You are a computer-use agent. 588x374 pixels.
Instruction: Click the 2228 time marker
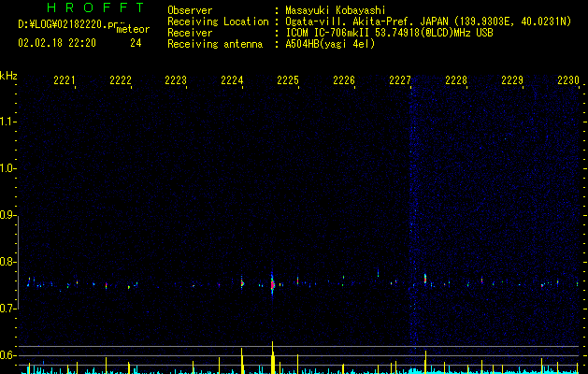click(x=456, y=80)
